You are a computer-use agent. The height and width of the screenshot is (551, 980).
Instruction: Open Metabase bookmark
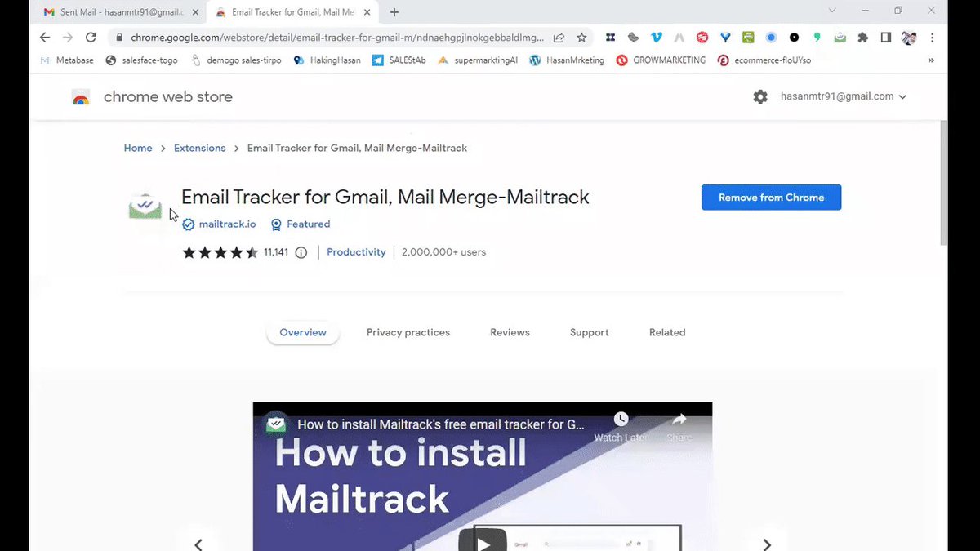(67, 60)
